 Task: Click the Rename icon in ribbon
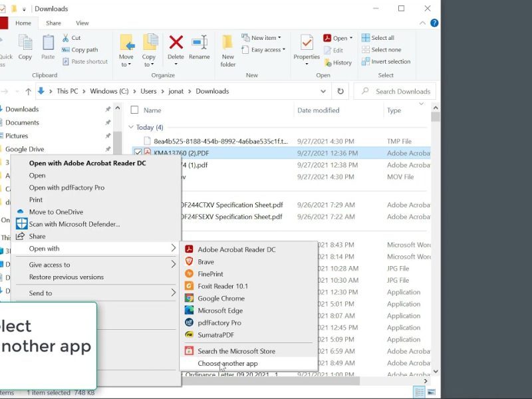(199, 43)
